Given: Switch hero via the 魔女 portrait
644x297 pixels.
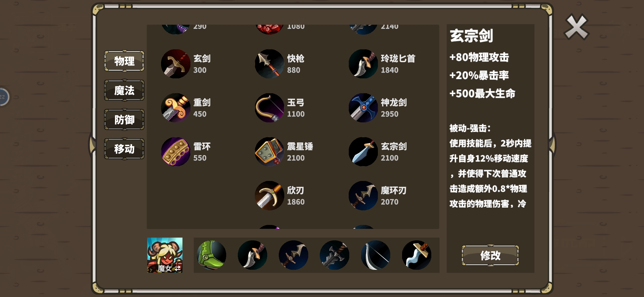Looking at the screenshot, I should (x=165, y=255).
